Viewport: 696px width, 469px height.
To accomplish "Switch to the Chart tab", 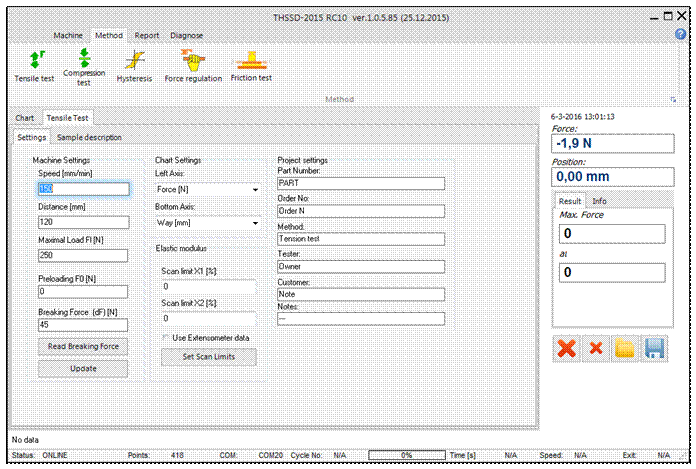I will point(24,118).
